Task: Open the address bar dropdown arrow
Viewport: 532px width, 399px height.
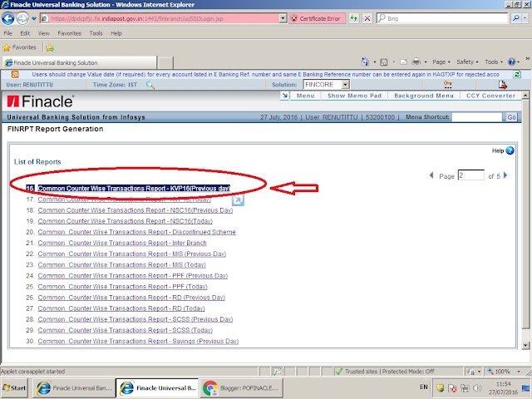Action: pyautogui.click(x=283, y=18)
